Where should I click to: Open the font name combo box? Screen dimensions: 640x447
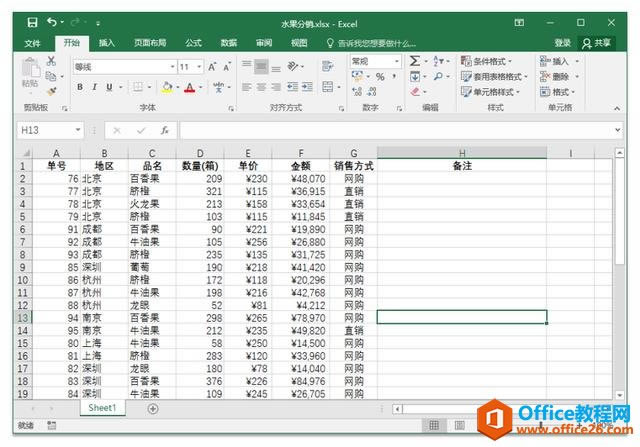pyautogui.click(x=124, y=67)
